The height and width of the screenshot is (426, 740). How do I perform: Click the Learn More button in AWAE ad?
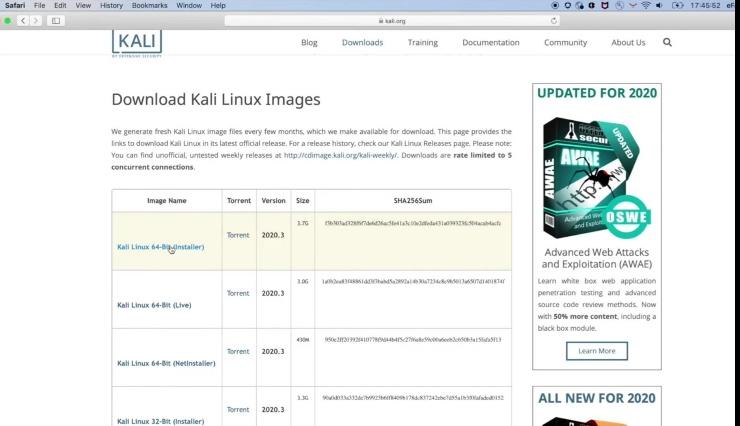597,351
